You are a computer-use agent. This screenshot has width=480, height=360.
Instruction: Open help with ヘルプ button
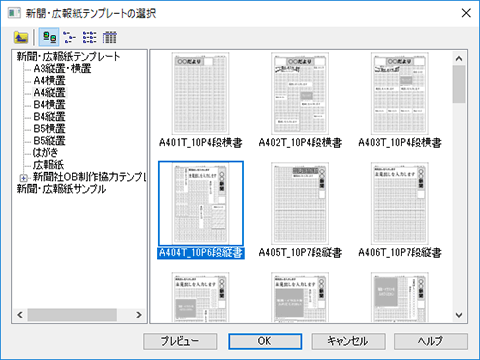coord(431,341)
